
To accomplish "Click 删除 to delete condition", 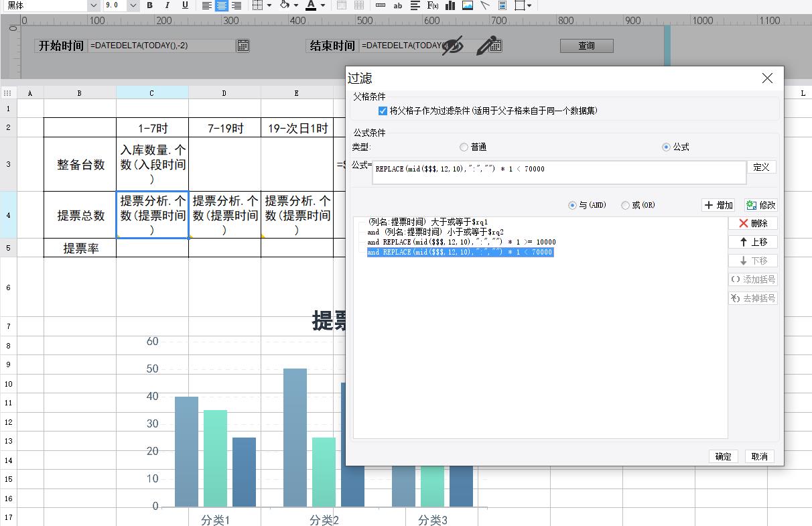I will pos(753,223).
